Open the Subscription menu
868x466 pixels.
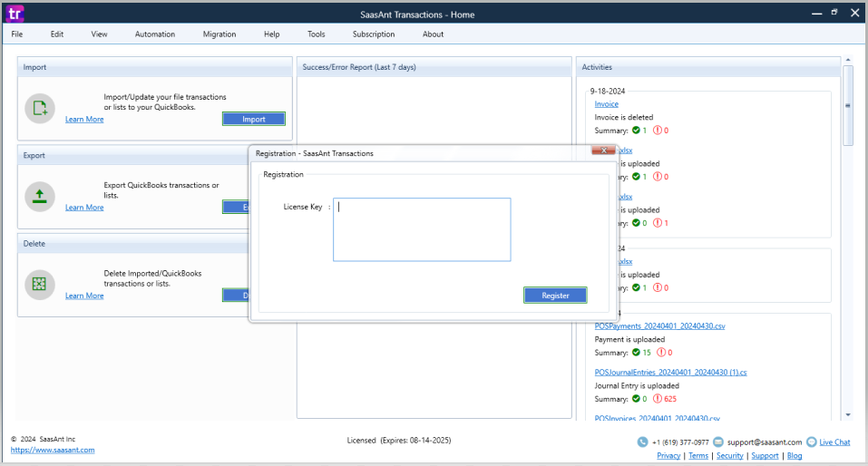pos(374,34)
